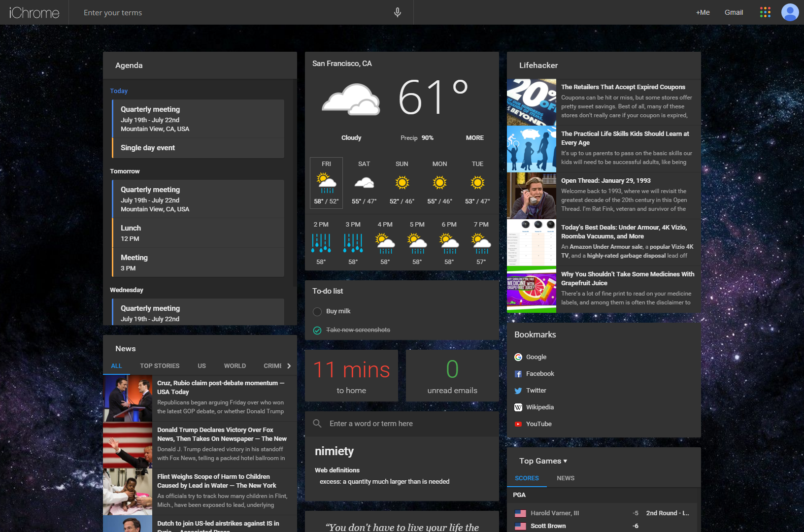
Task: Click the YouTube bookmark favicon
Action: (x=518, y=424)
